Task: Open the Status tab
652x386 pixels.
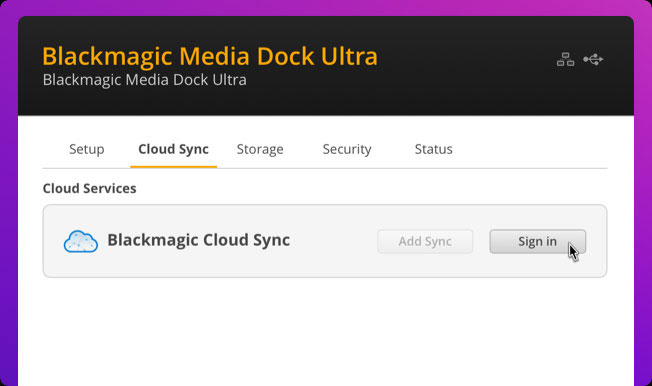Action: [433, 149]
